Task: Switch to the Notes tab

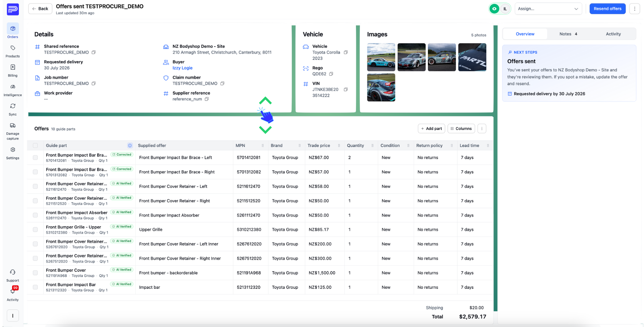Action: click(568, 34)
